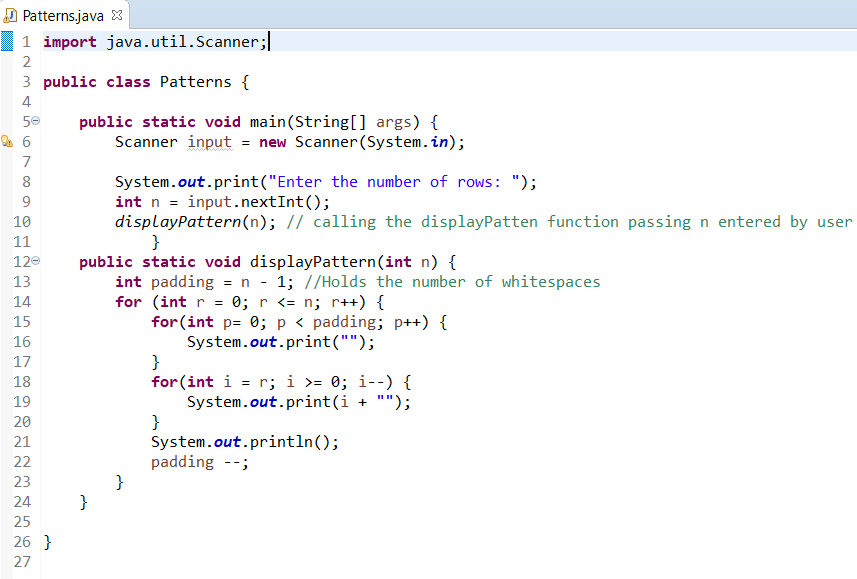Click the quick-fix lightbulb icon beside line 6

click(6, 141)
